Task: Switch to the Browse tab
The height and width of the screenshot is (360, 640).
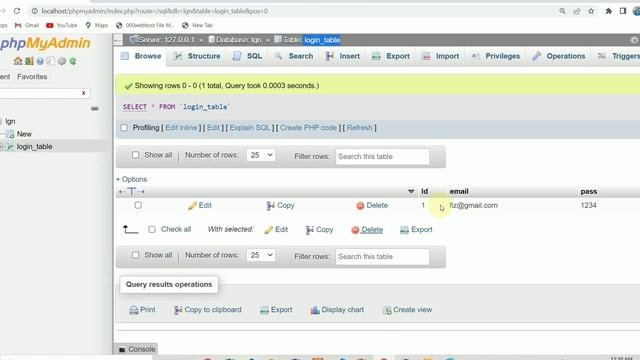Action: pyautogui.click(x=141, y=56)
